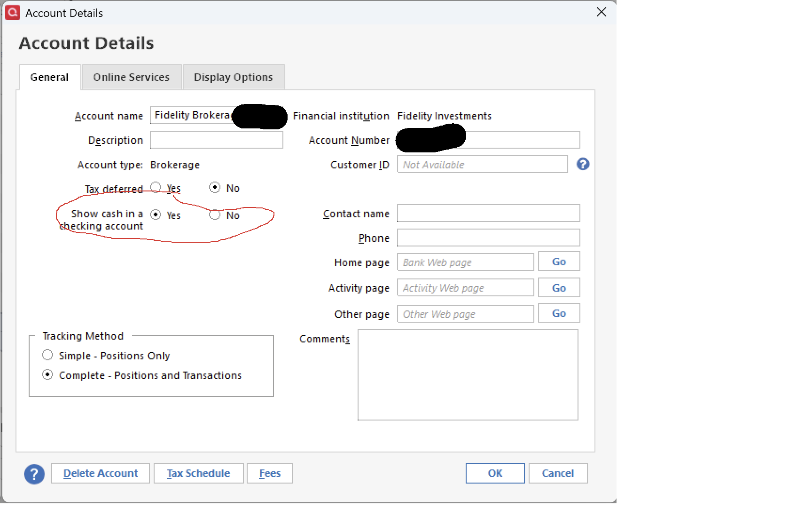The height and width of the screenshot is (508, 812).
Task: Click the Phone input field
Action: 489,238
